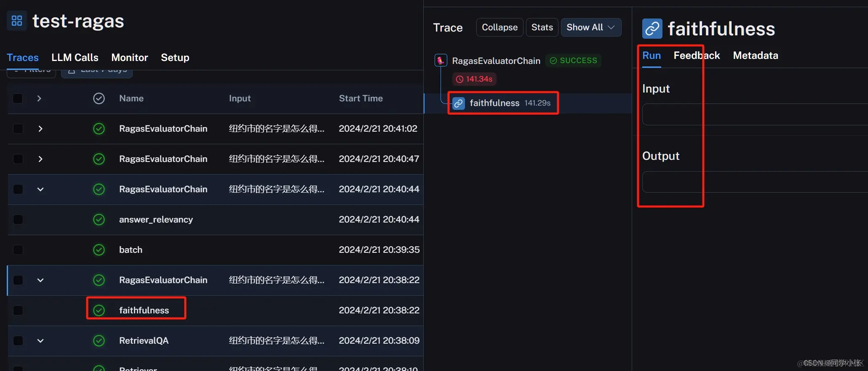This screenshot has width=868, height=371.
Task: Open the Metadata tab
Action: (756, 56)
